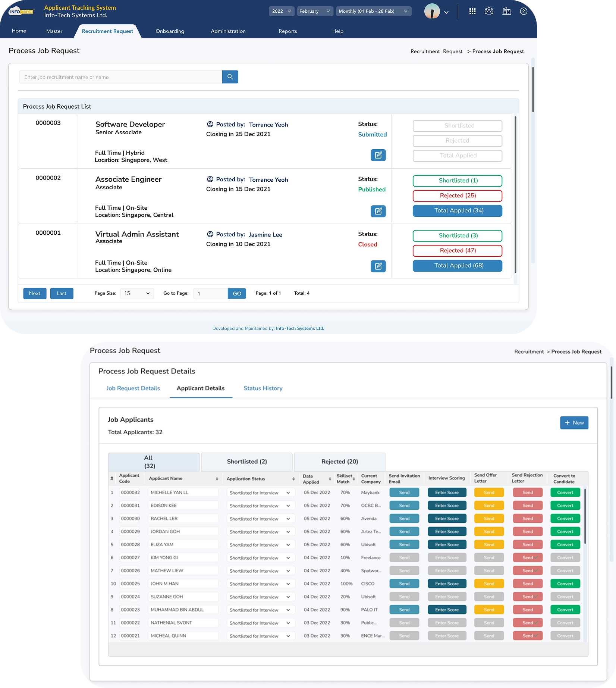Select the building icon in the header
Screen dimensions: 616x688
[x=506, y=11]
